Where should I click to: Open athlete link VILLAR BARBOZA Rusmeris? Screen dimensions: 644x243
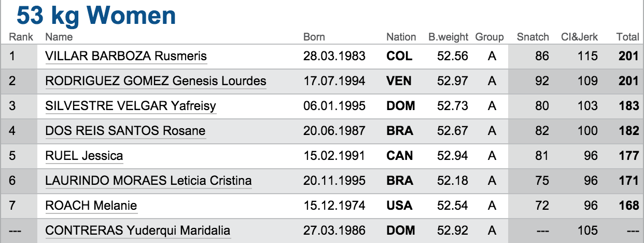click(126, 56)
